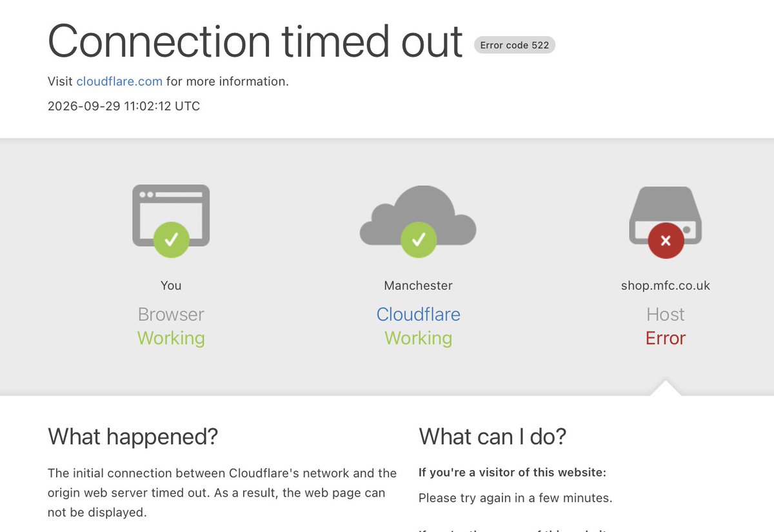Click the timestamp 2026-09-29 11:02:12 UTC
The width and height of the screenshot is (774, 532).
point(124,106)
